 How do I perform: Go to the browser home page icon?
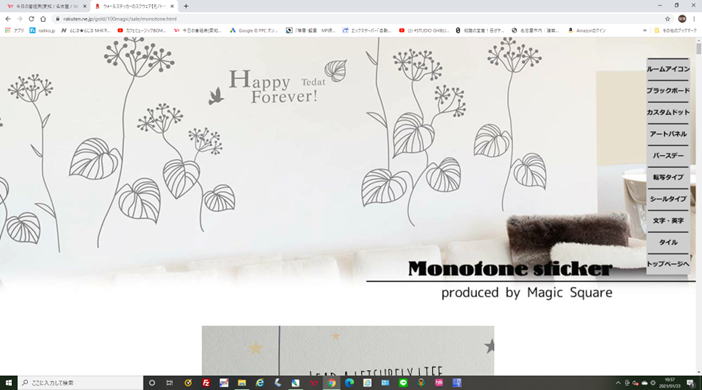coord(43,19)
